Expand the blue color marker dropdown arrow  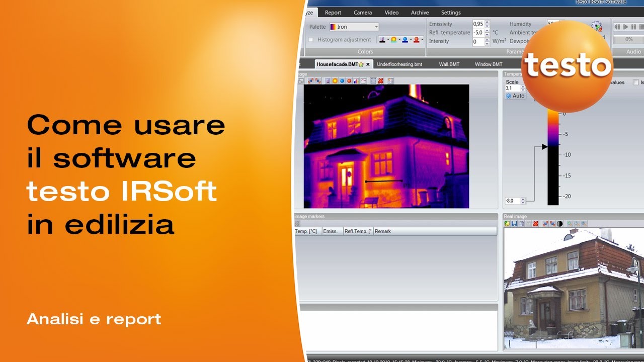[411, 39]
